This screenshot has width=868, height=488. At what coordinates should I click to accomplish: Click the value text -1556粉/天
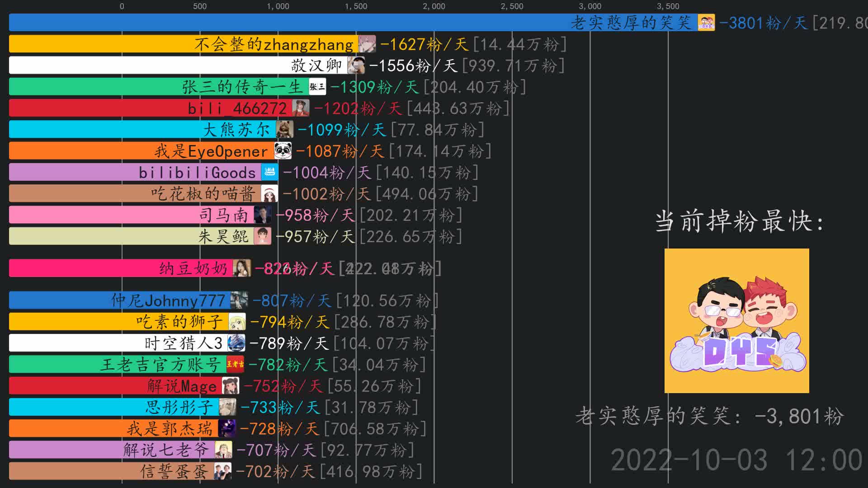coord(413,66)
